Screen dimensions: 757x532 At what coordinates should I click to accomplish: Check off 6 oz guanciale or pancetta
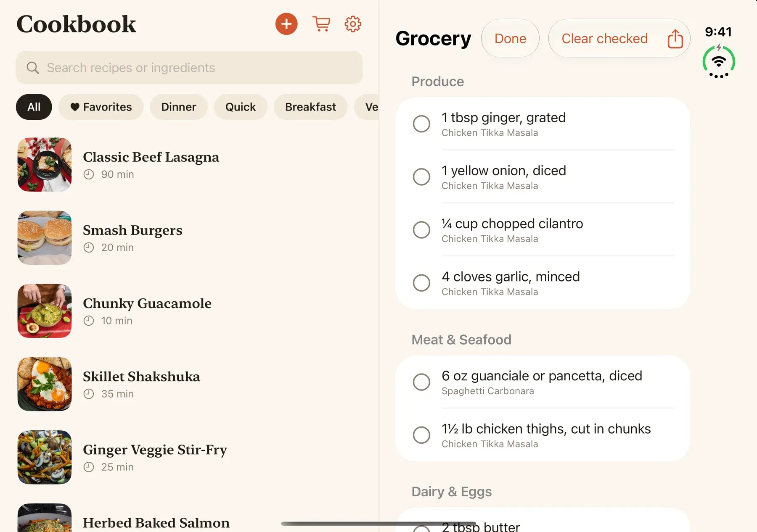pyautogui.click(x=421, y=382)
